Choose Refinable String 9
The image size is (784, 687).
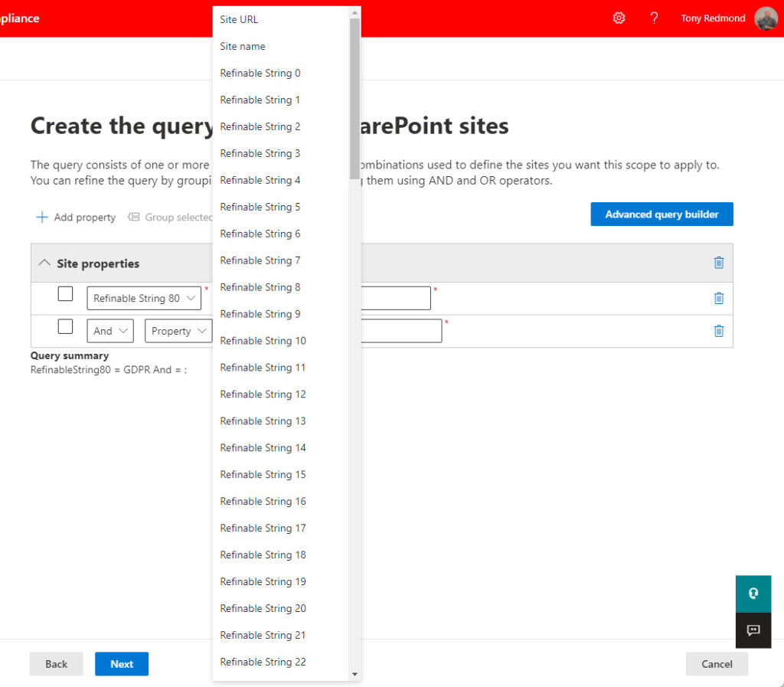[280, 313]
